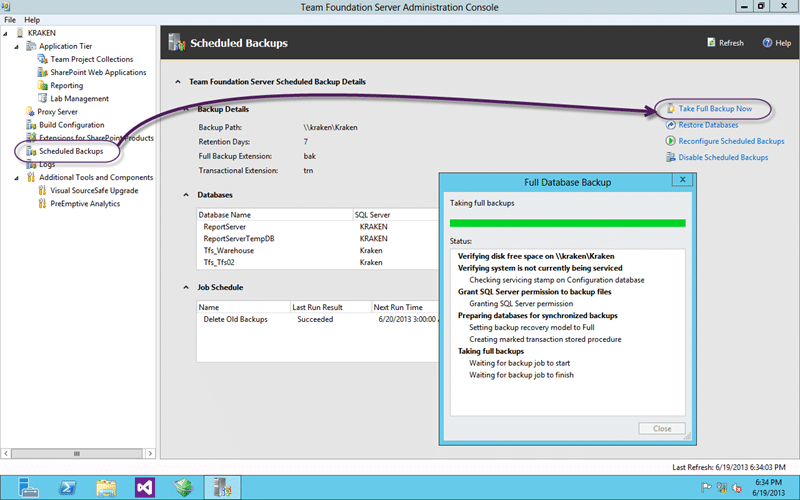Click the Database Name column header

pyautogui.click(x=274, y=215)
